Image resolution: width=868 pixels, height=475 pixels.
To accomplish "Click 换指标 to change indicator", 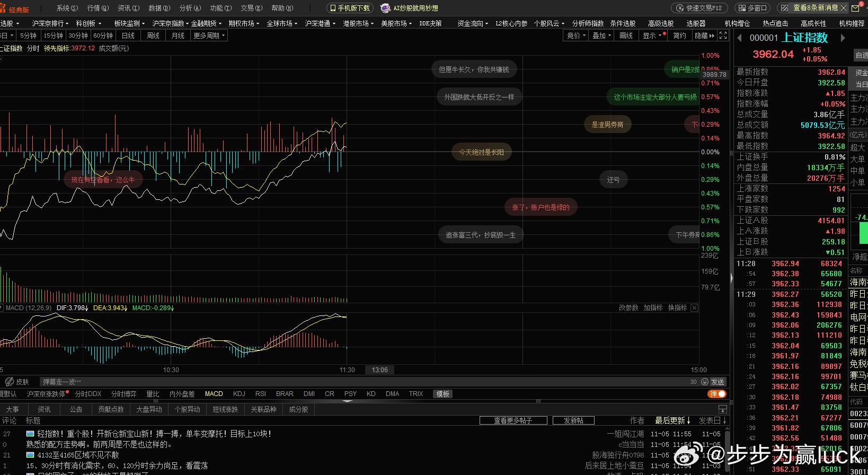I will click(x=677, y=307).
